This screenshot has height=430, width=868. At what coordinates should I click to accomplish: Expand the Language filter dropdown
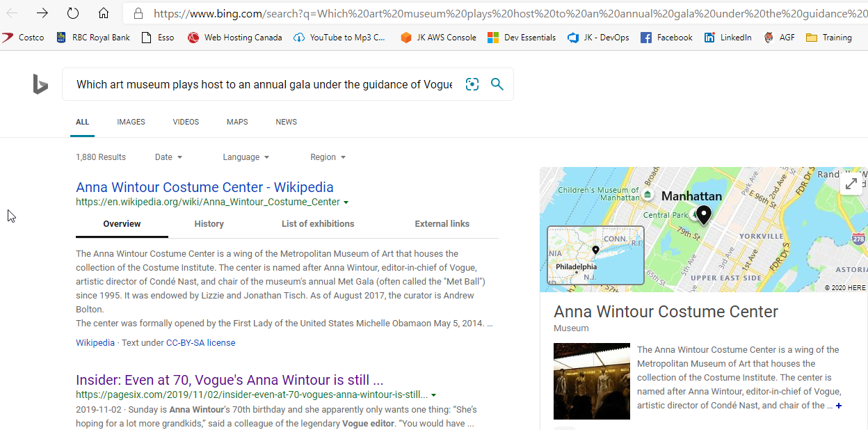pos(246,157)
